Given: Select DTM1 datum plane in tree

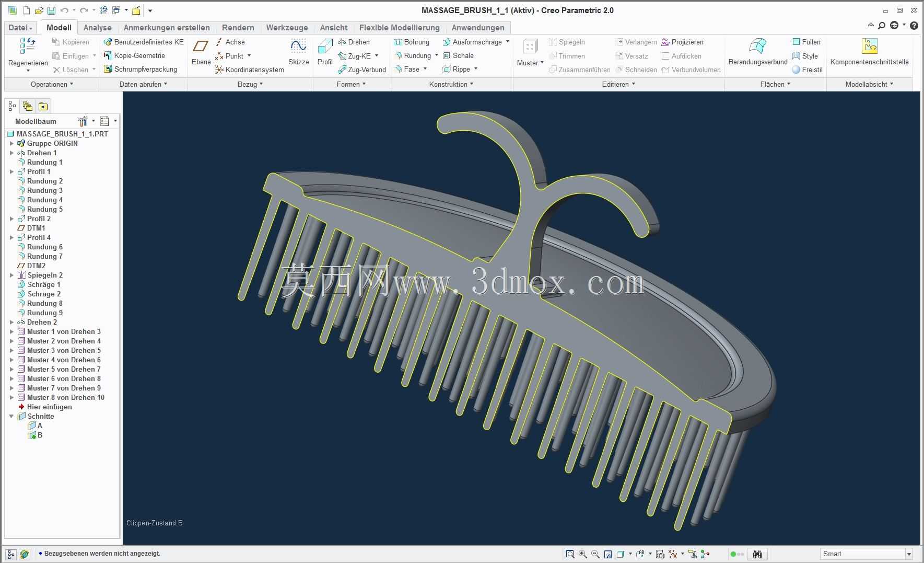Looking at the screenshot, I should click(x=31, y=228).
